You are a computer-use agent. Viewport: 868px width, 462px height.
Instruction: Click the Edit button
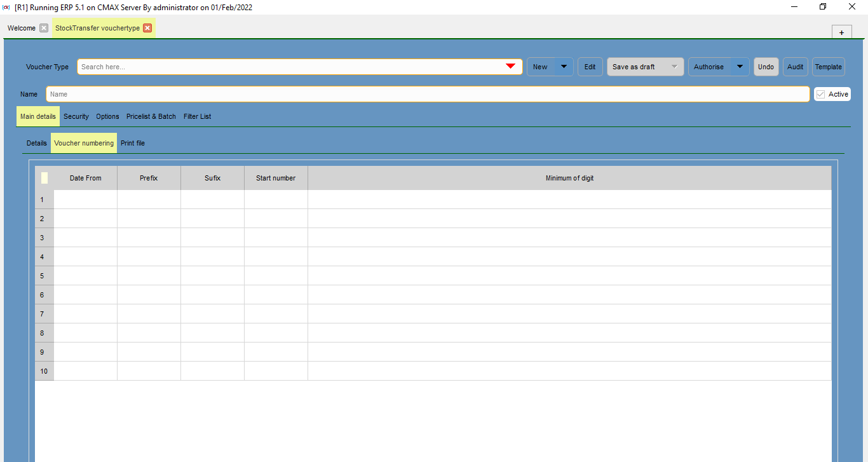(x=590, y=66)
